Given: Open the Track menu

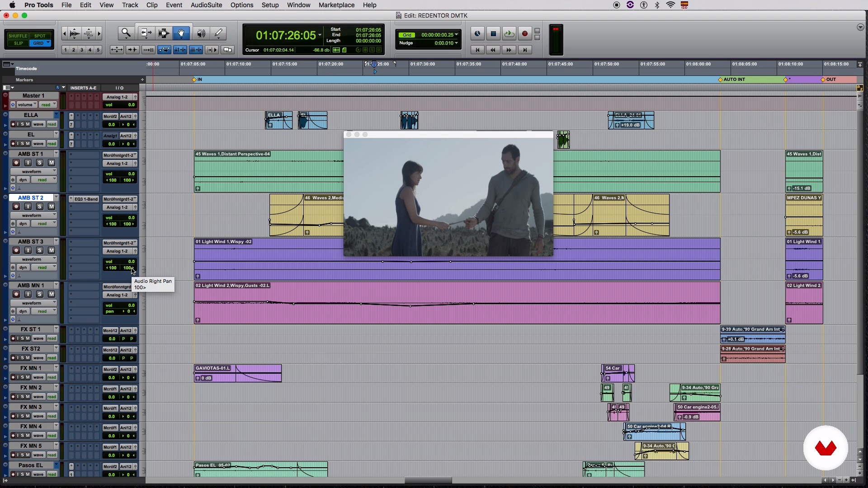Looking at the screenshot, I should (130, 5).
